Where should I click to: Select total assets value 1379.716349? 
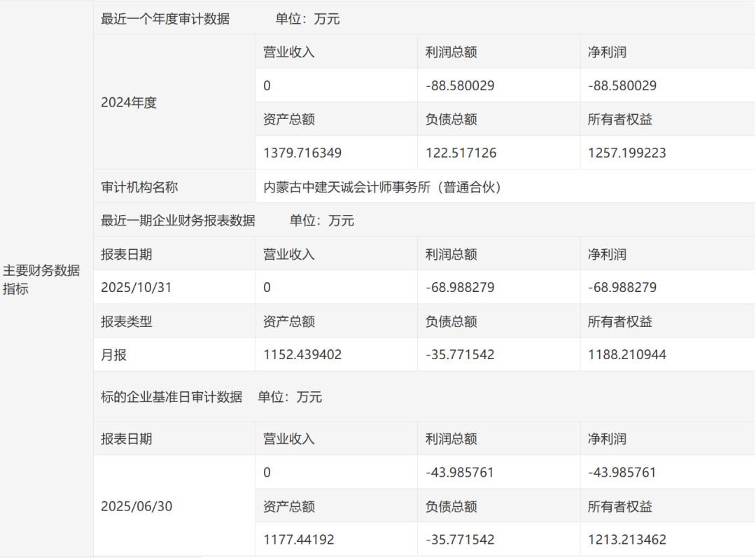click(x=302, y=153)
